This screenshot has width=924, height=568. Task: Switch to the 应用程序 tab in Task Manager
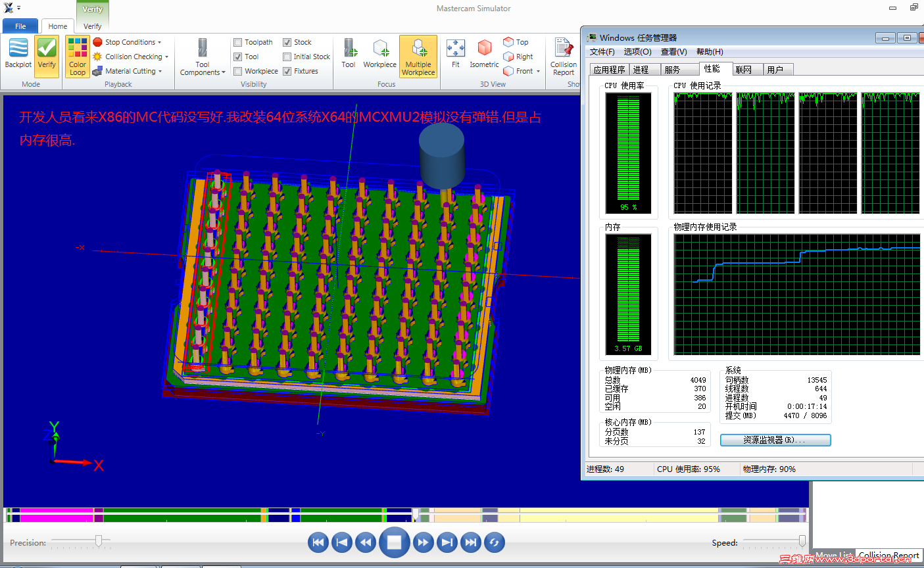(609, 69)
